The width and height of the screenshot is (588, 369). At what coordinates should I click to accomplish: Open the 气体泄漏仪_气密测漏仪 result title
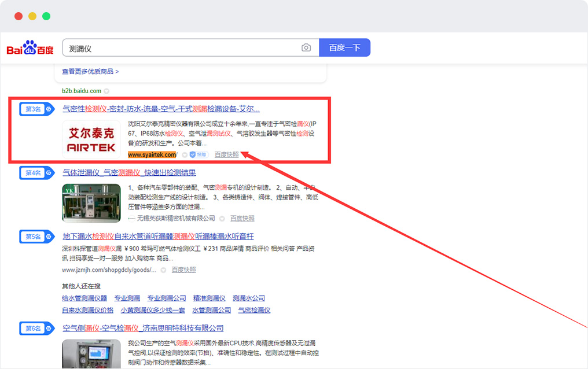129,172
